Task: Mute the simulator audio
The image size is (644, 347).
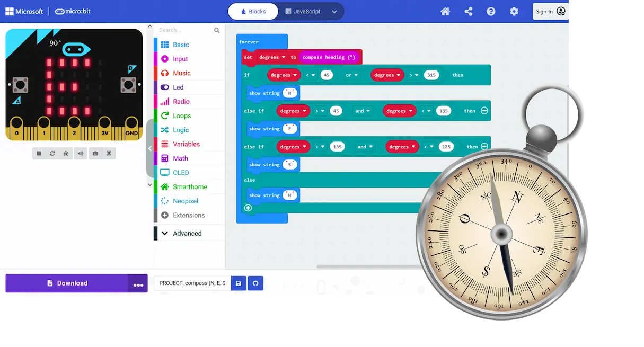Action: coord(81,154)
